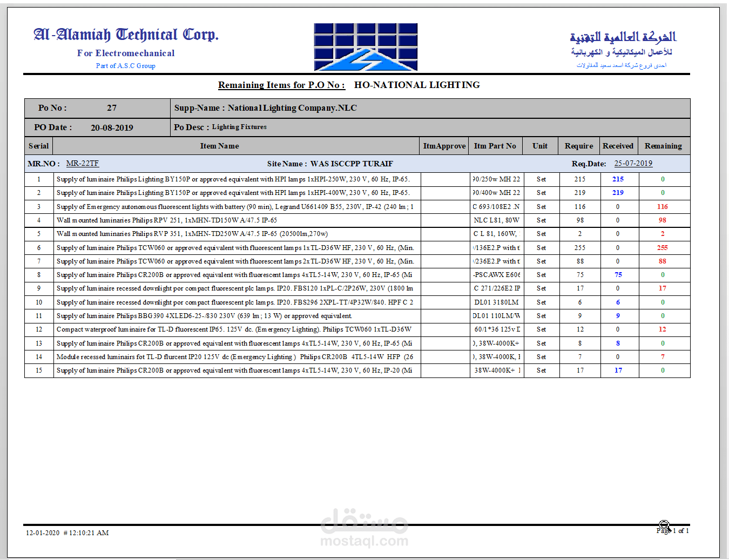Click the Page 1 of 1 indicator
Viewport: 729px width, 560px height.
(673, 531)
